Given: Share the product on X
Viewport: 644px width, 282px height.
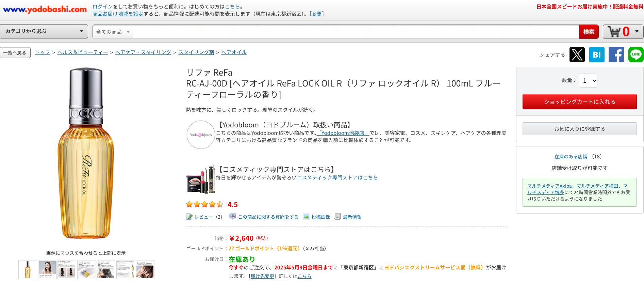Looking at the screenshot, I should (577, 54).
